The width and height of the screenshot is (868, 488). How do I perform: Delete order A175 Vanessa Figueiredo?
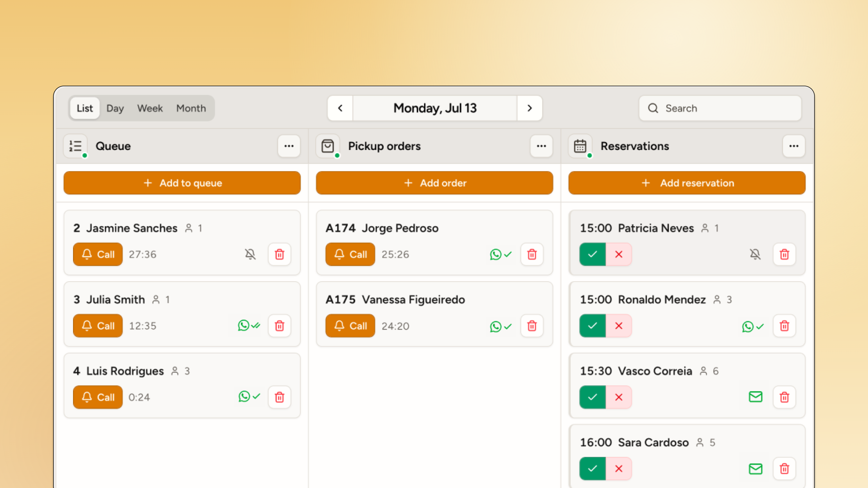pyautogui.click(x=532, y=326)
